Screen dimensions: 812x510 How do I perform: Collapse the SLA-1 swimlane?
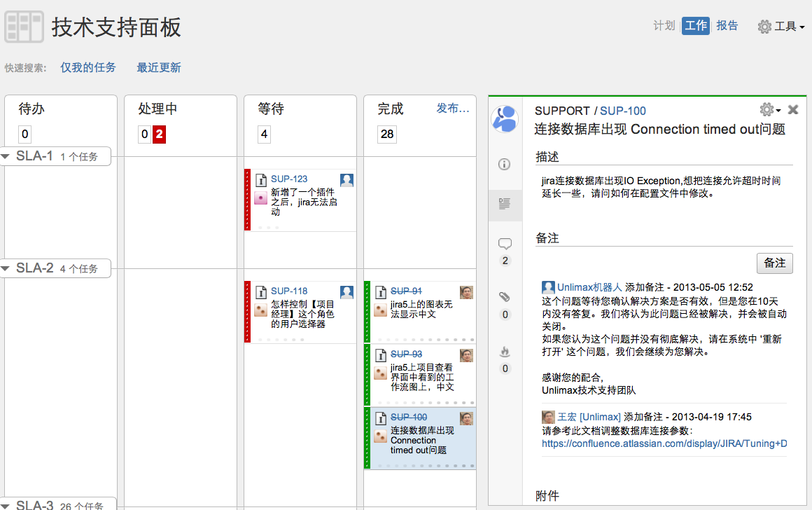click(7, 156)
